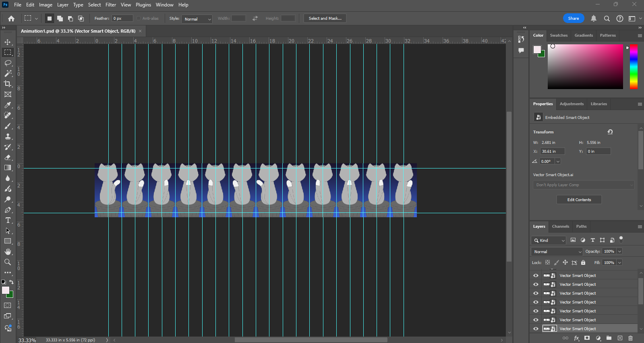Select the Lasso tool
644x343 pixels.
tap(8, 63)
